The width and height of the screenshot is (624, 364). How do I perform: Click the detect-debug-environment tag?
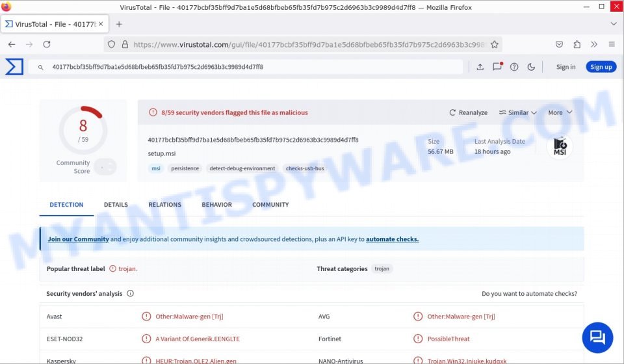point(242,168)
